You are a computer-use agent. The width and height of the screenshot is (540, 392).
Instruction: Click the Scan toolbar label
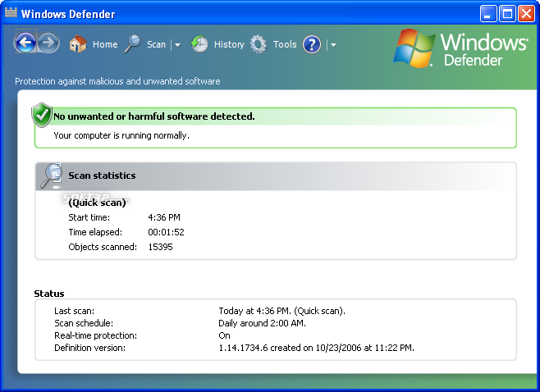click(x=157, y=44)
